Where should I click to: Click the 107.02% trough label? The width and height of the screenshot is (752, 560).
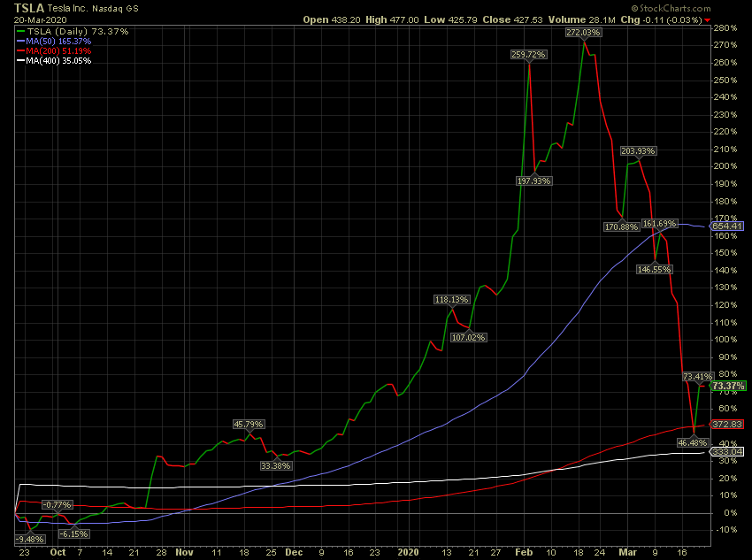coord(469,338)
